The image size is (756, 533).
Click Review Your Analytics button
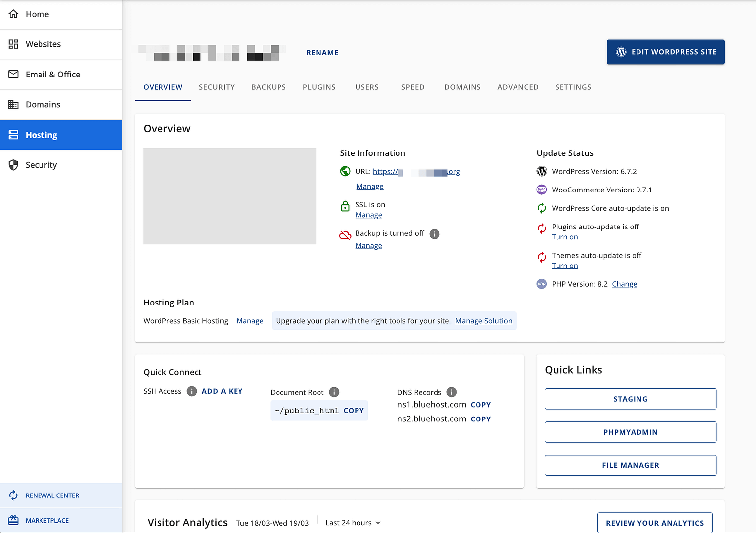[x=655, y=523]
